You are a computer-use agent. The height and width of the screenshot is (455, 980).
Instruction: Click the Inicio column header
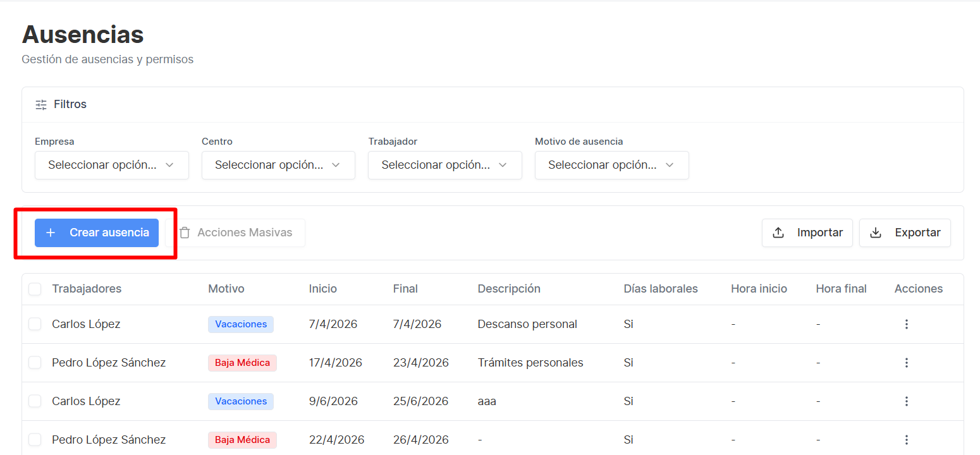323,289
